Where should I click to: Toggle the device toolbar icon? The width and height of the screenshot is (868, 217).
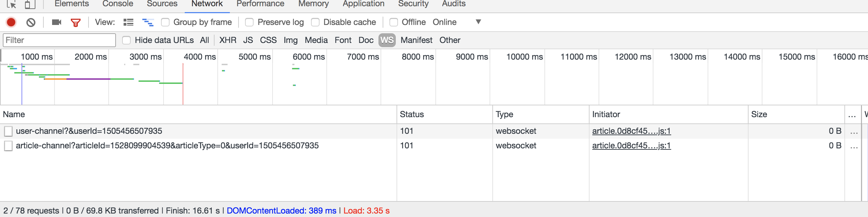pos(30,4)
